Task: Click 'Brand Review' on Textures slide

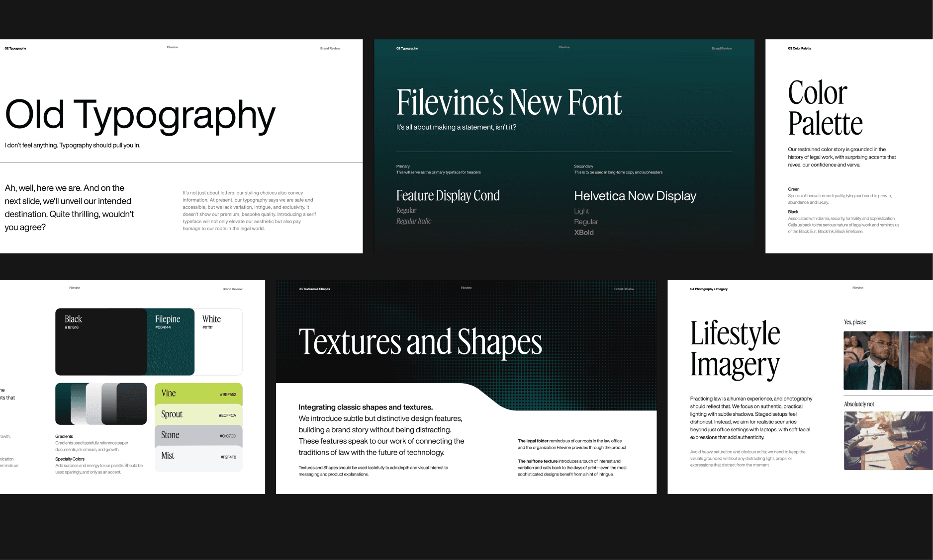Action: pyautogui.click(x=624, y=289)
